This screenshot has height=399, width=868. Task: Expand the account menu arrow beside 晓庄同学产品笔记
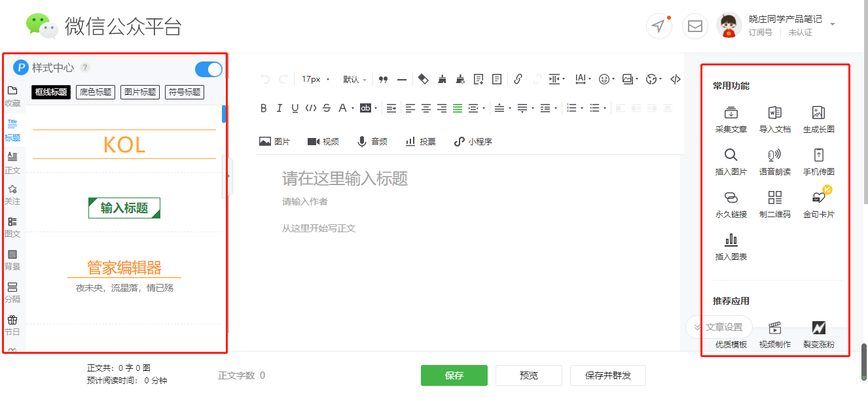833,24
